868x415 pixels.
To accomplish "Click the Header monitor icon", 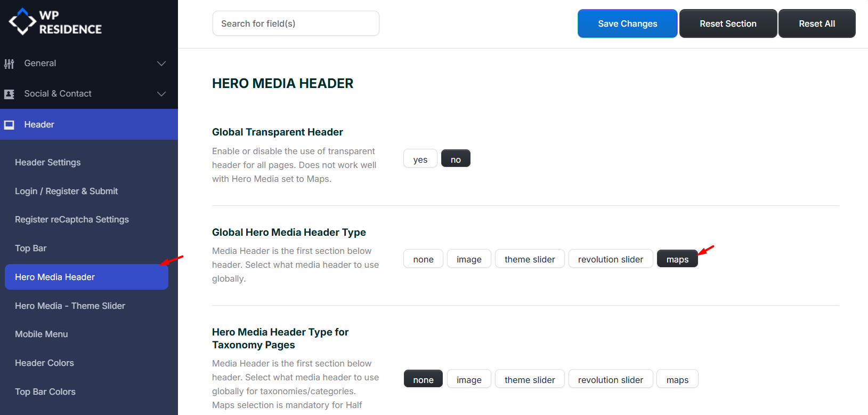I will pyautogui.click(x=9, y=125).
